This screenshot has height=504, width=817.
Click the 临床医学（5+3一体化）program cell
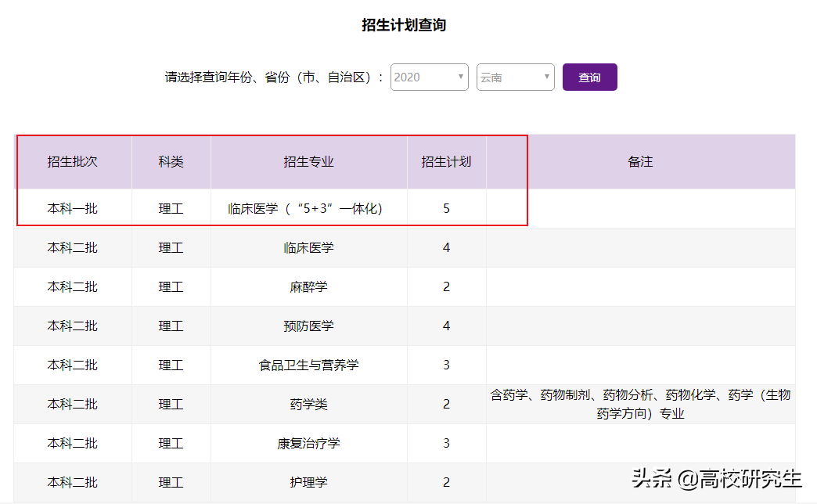coord(308,208)
